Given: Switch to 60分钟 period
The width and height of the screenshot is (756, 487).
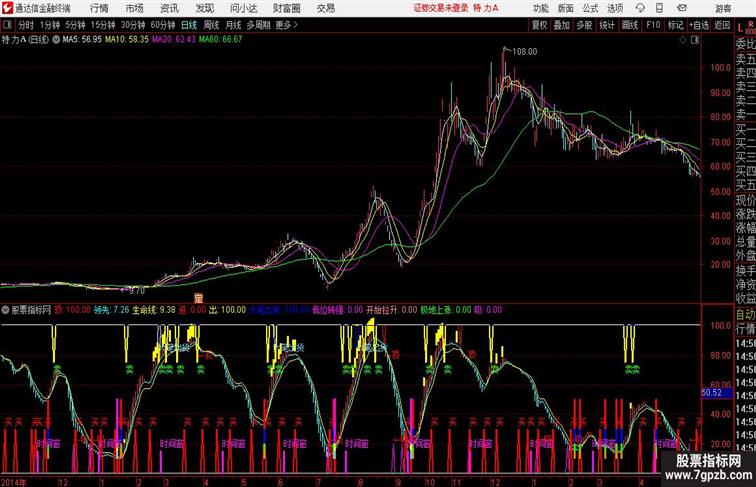Looking at the screenshot, I should point(163,25).
